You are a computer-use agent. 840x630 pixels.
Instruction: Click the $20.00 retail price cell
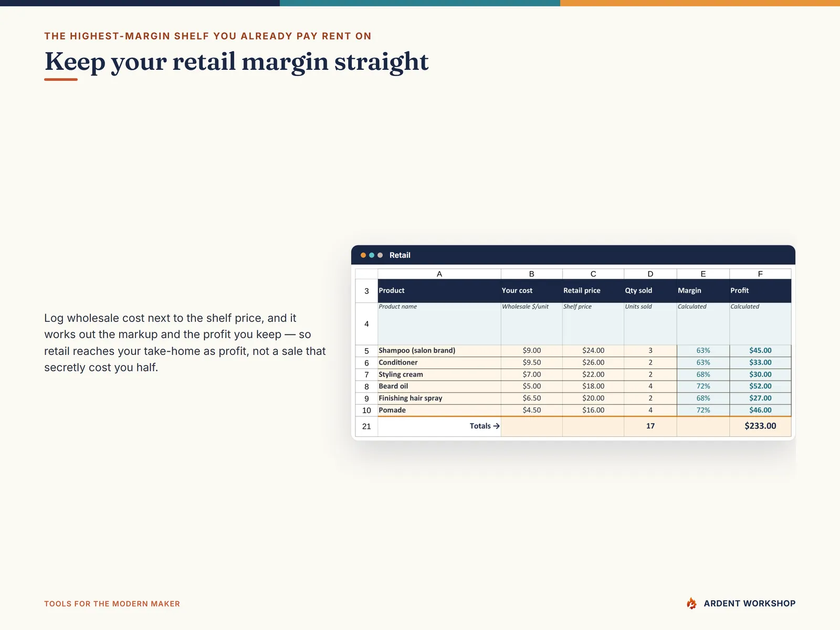pyautogui.click(x=593, y=398)
